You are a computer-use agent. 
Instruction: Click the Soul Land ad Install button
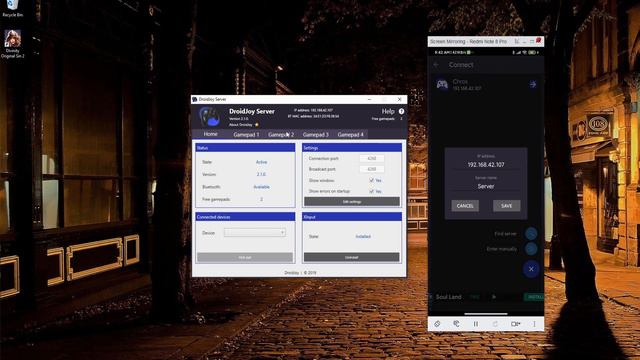coord(534,297)
